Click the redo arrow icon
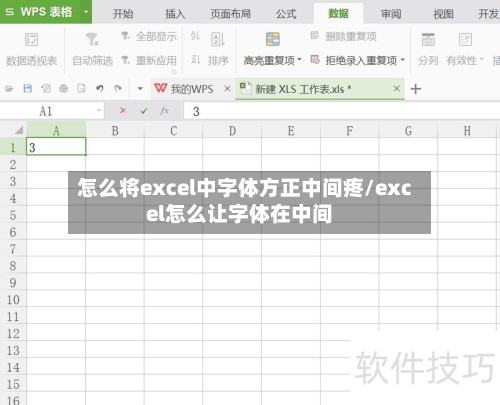Viewport: 500px width, 405px height. [118, 88]
